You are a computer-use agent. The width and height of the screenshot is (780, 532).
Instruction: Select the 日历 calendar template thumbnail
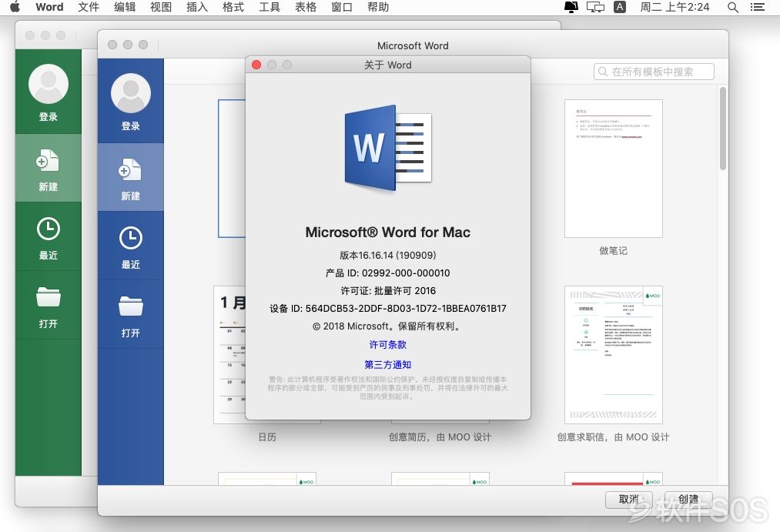coord(229,354)
